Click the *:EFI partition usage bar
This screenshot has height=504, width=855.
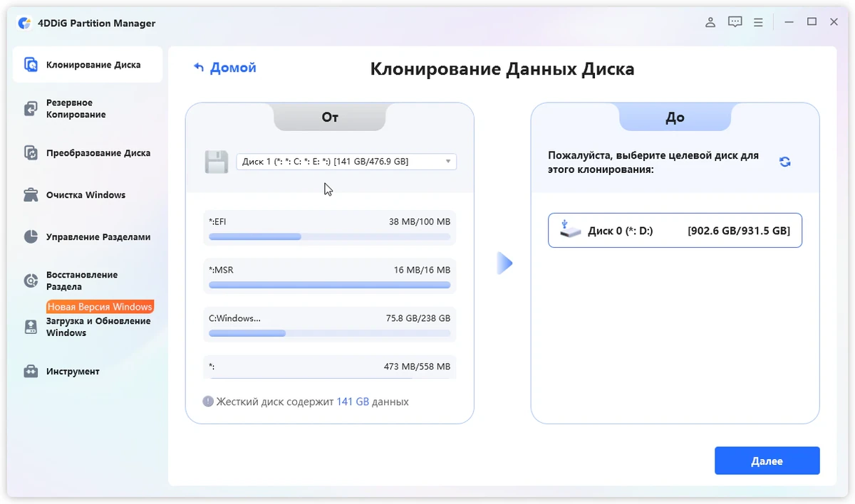[329, 237]
